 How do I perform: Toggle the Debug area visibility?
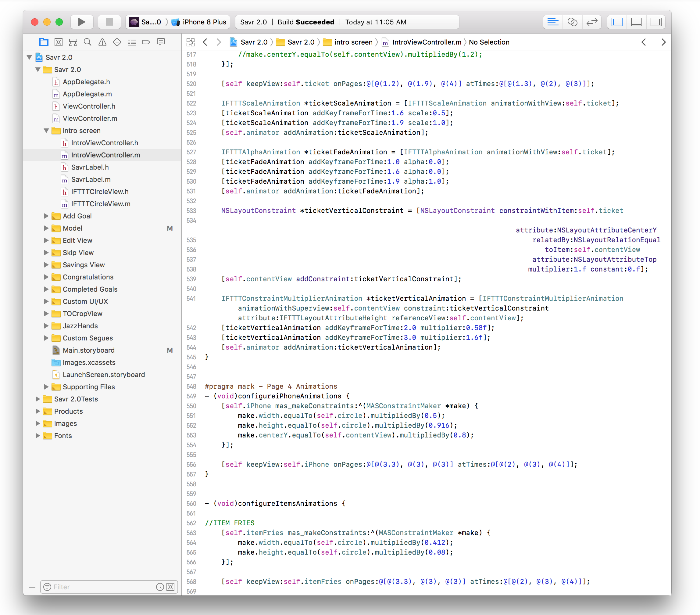pos(636,22)
